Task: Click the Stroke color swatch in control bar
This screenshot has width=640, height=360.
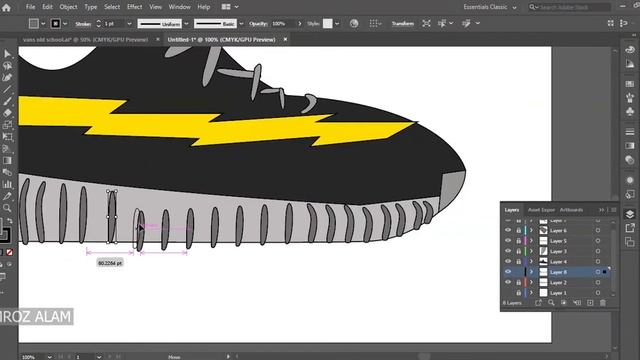Action: click(x=56, y=24)
